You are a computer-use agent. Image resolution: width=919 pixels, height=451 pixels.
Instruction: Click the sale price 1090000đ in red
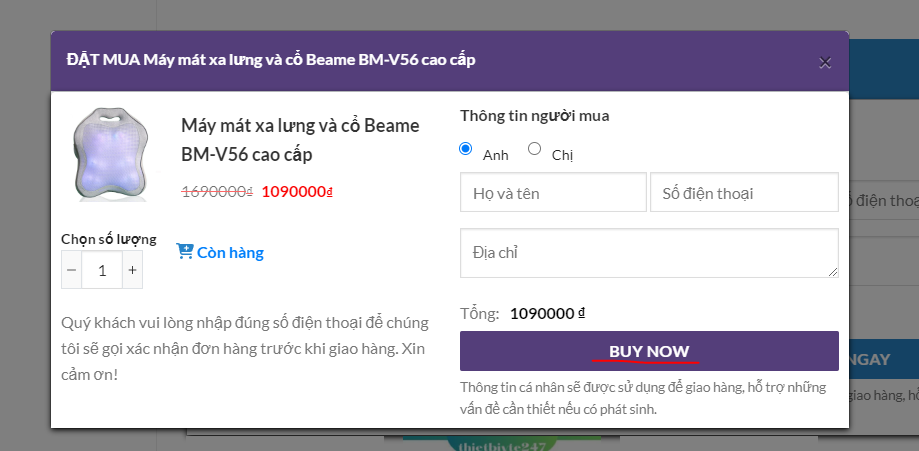[x=297, y=192]
